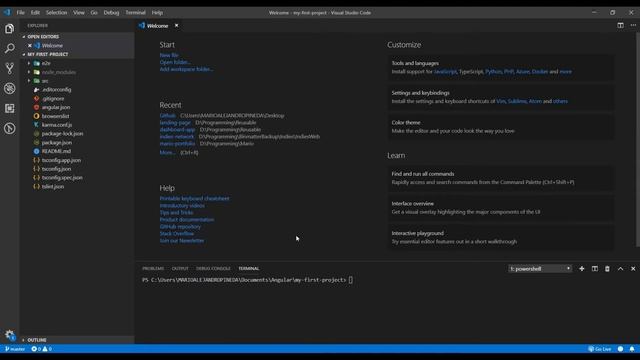Image resolution: width=640 pixels, height=360 pixels.
Task: Open the Manage gear menu
Action: [9, 335]
